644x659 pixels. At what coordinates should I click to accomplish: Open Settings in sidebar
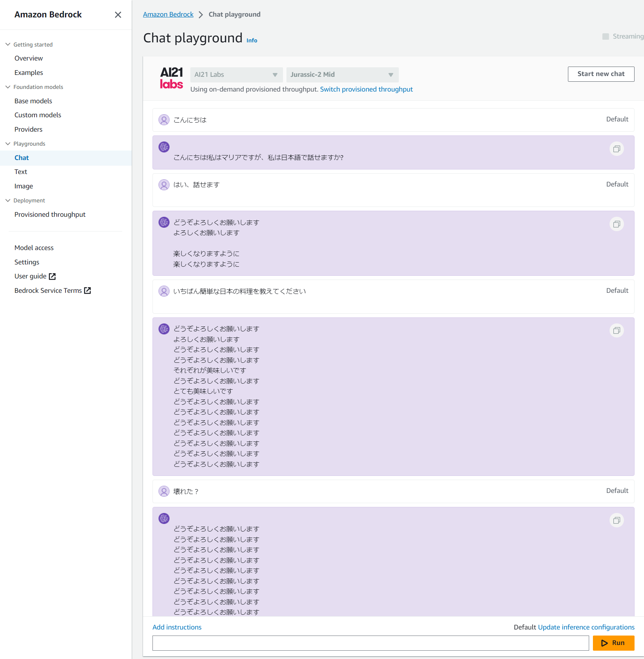[x=27, y=262]
